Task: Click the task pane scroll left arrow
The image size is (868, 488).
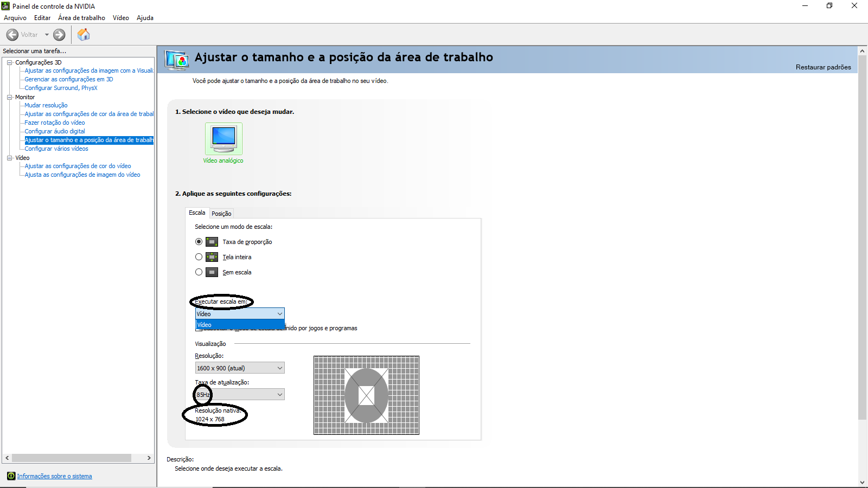Action: (7, 458)
